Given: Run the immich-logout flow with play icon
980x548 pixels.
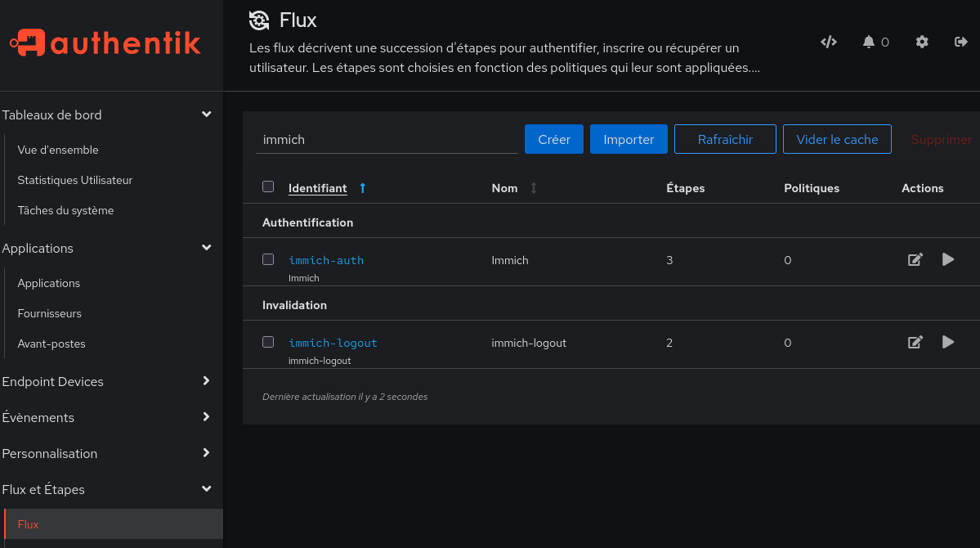Looking at the screenshot, I should pyautogui.click(x=947, y=342).
